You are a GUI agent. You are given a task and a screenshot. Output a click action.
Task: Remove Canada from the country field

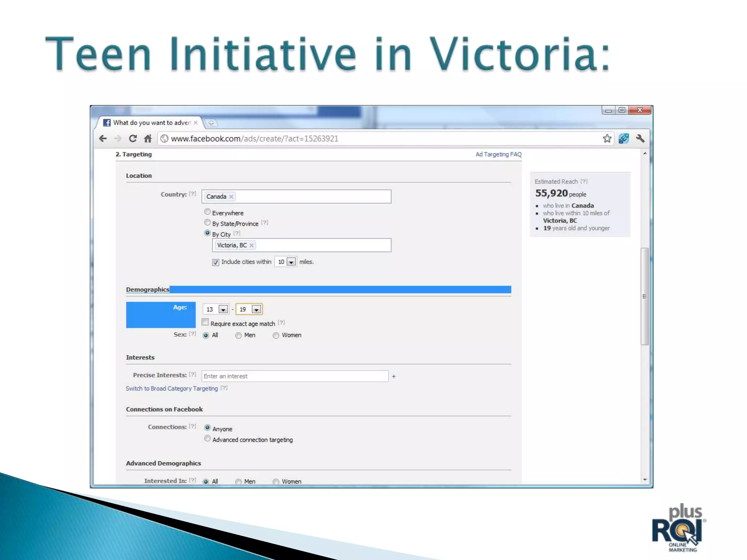click(231, 197)
